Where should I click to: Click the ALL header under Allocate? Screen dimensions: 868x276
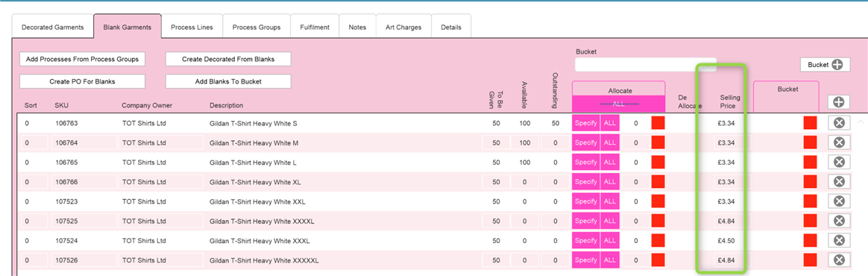tap(618, 104)
